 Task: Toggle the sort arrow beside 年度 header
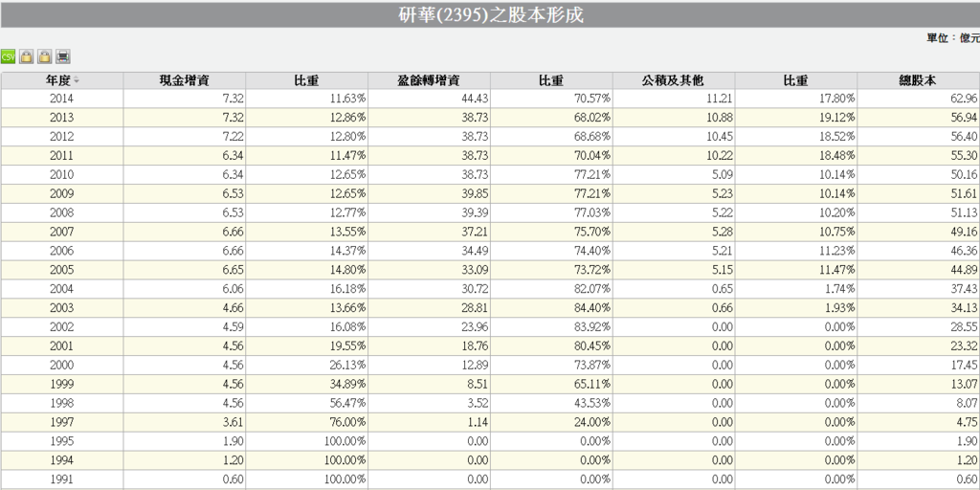[x=77, y=80]
